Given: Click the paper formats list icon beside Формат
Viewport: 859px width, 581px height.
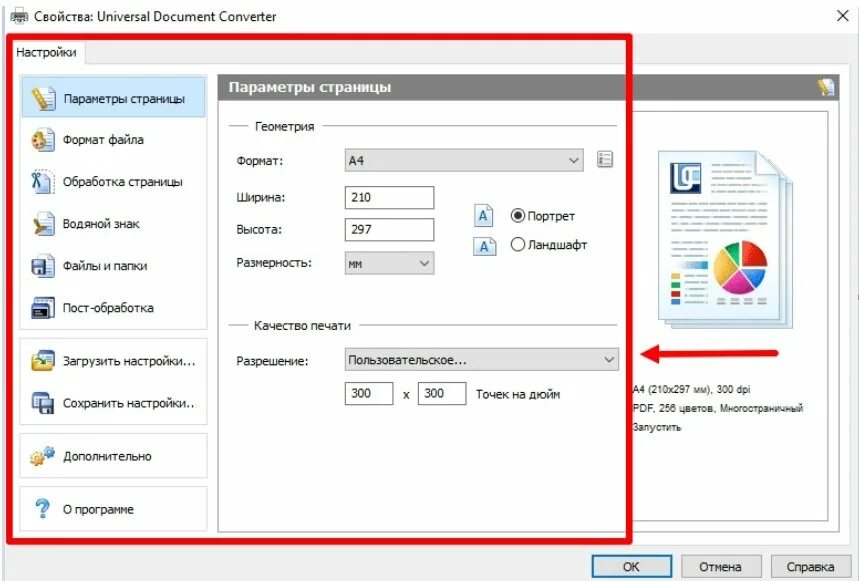Looking at the screenshot, I should click(x=605, y=160).
